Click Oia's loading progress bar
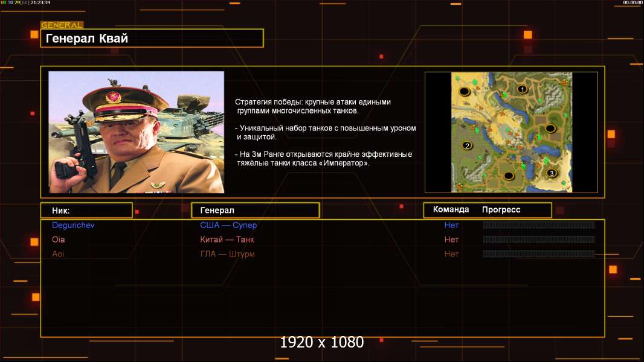644x362 pixels. click(539, 240)
